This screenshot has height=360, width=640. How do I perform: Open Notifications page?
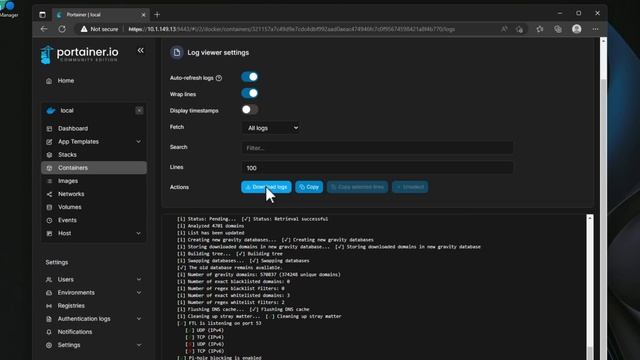point(75,332)
